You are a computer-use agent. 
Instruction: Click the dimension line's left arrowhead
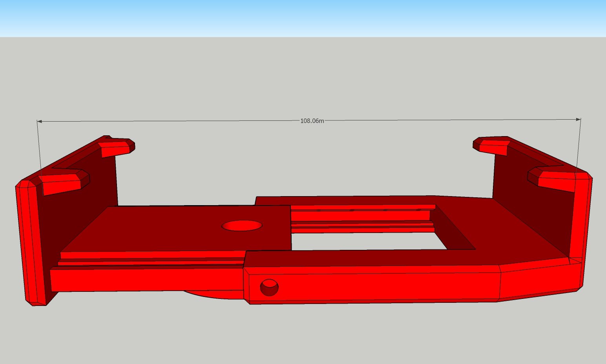pyautogui.click(x=39, y=122)
